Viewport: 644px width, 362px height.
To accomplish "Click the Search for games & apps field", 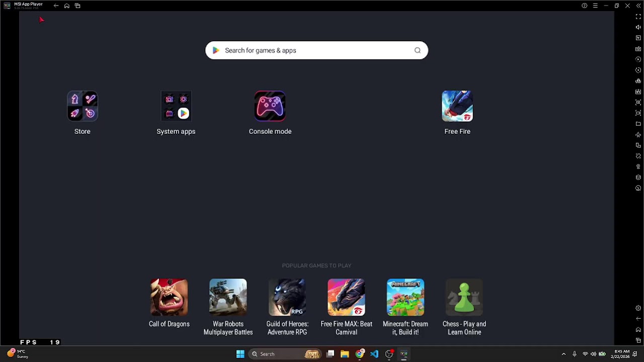I will pos(316,50).
